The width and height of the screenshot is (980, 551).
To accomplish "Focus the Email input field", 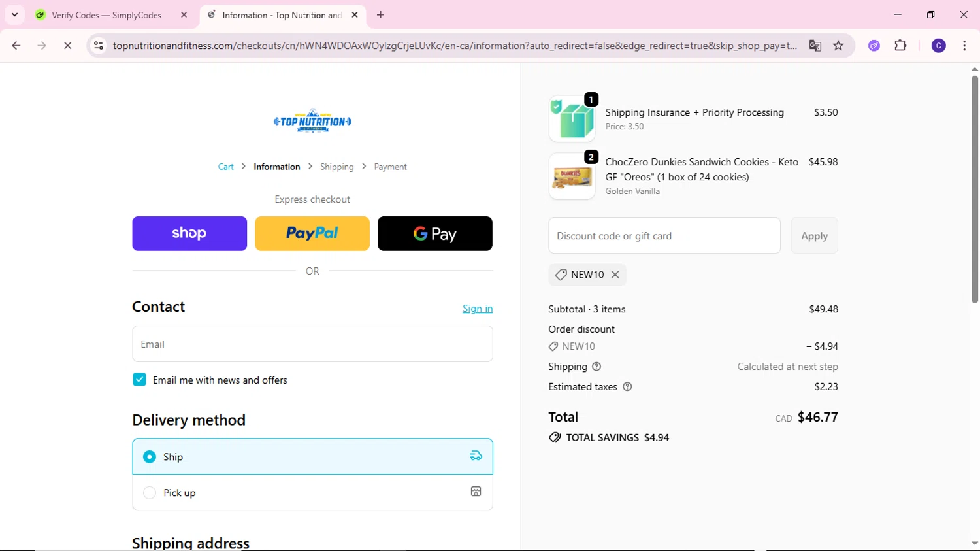I will 312,344.
